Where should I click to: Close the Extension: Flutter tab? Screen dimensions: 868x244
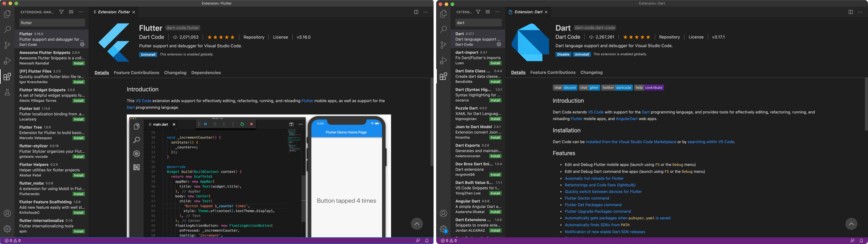(x=134, y=12)
